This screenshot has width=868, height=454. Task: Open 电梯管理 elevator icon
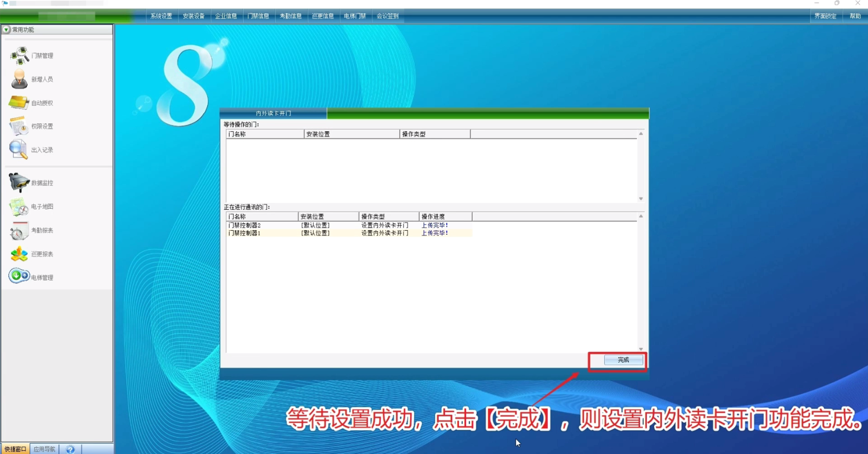tap(19, 276)
